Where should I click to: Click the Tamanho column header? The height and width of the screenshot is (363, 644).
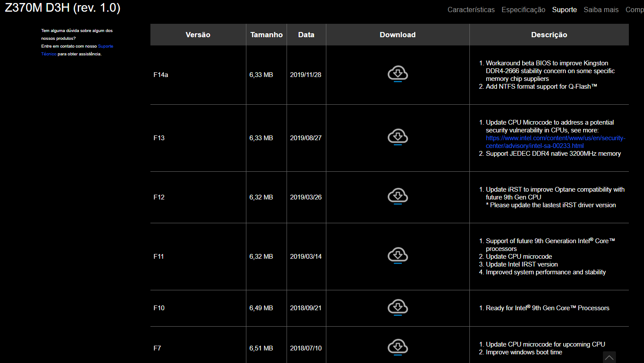pos(266,35)
